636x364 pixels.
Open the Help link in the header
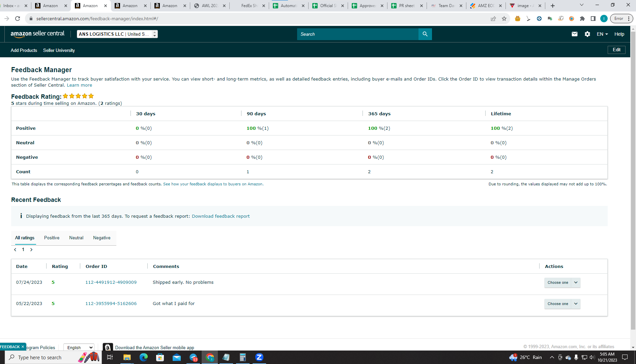click(619, 34)
